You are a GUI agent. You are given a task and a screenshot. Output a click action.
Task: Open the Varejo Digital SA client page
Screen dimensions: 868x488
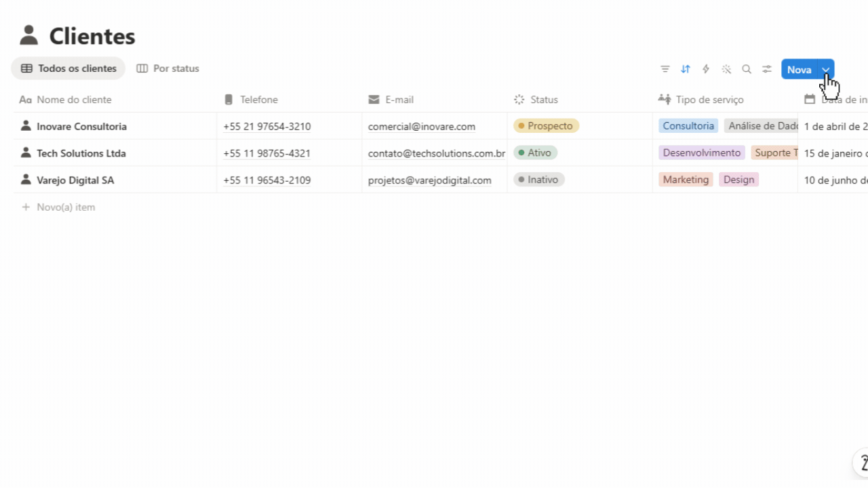pyautogui.click(x=75, y=180)
